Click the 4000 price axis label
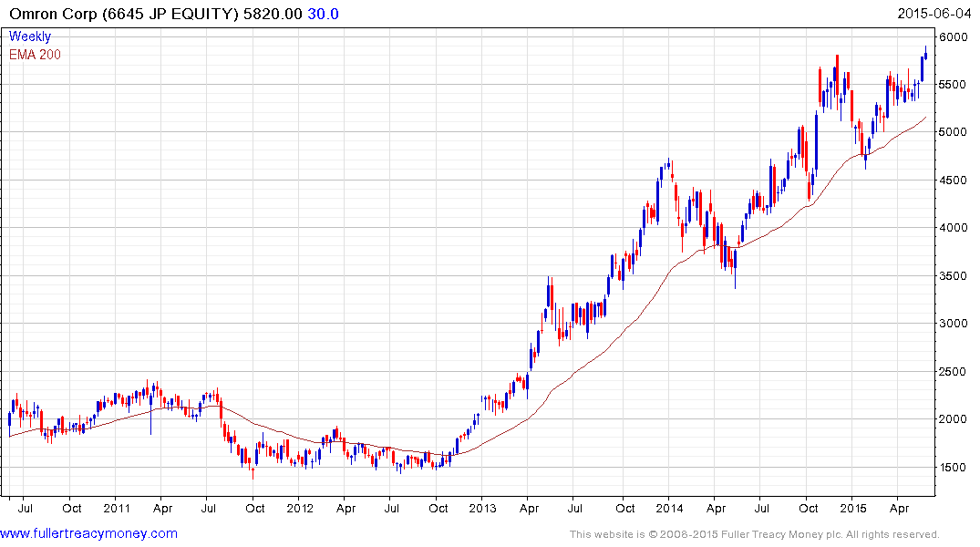 click(x=954, y=228)
